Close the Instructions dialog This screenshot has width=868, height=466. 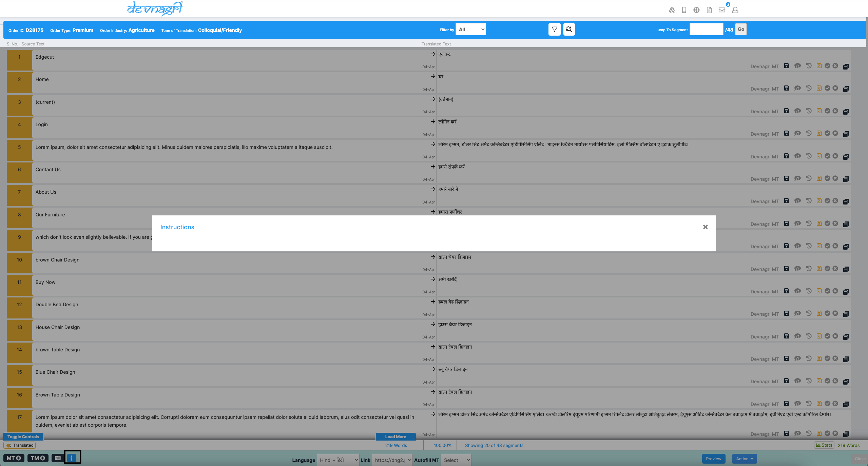pos(705,227)
